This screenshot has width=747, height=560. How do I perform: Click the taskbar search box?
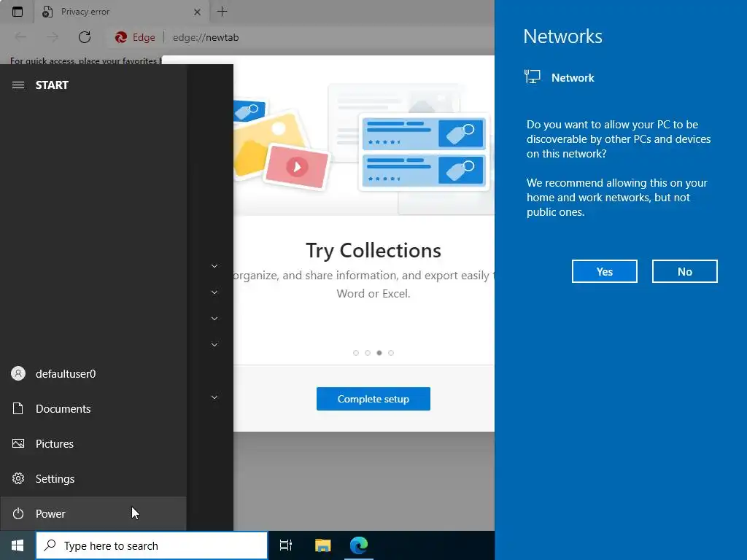click(x=152, y=545)
